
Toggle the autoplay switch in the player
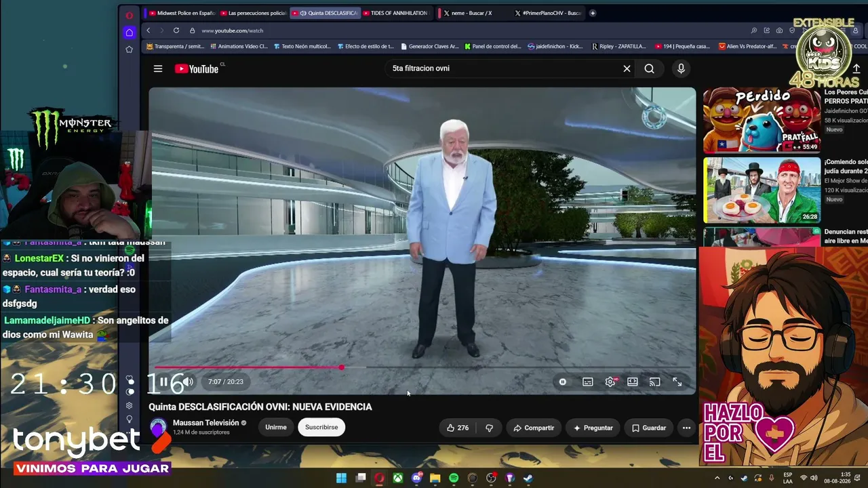(x=563, y=382)
